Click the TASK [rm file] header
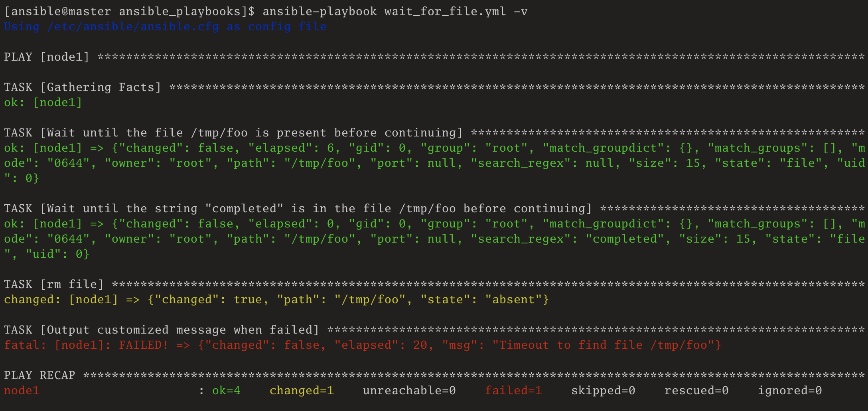This screenshot has width=868, height=411. (54, 285)
